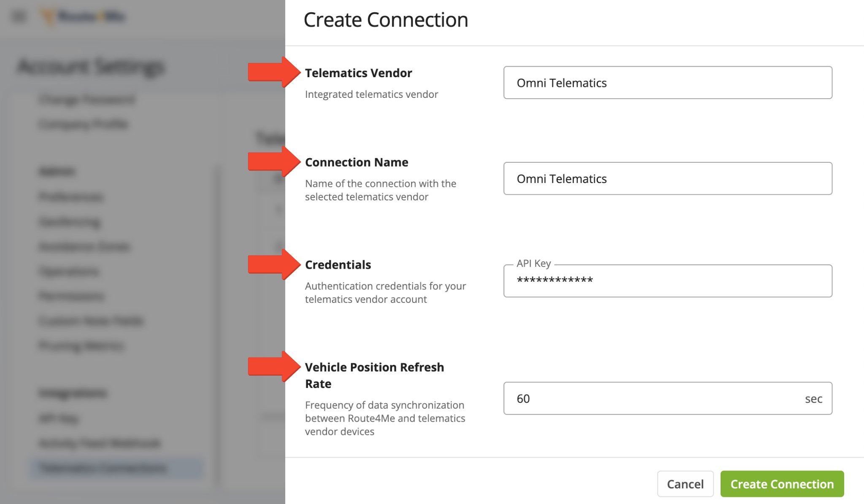Click the Vehicle Position Refresh Rate label
The height and width of the screenshot is (504, 864).
[x=374, y=375]
